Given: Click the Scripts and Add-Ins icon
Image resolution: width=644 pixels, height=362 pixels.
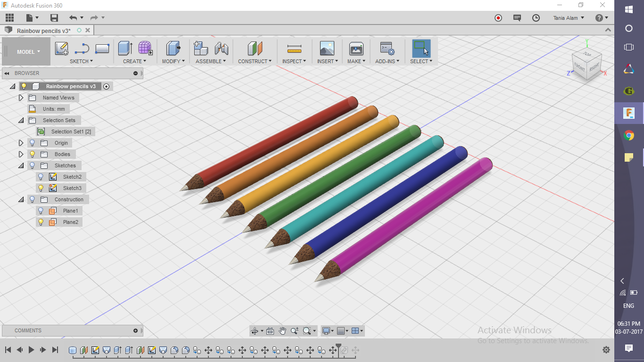Looking at the screenshot, I should tap(387, 49).
